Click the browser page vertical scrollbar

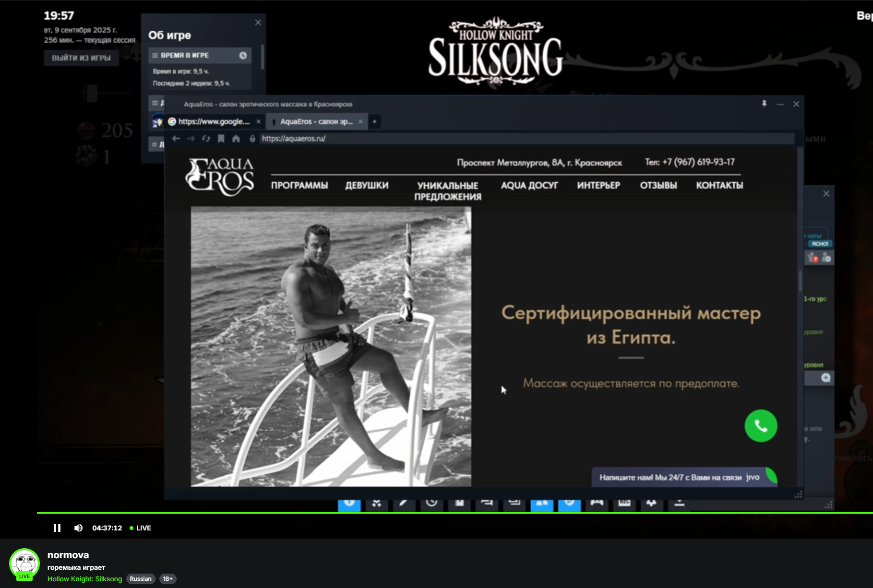pos(800,281)
